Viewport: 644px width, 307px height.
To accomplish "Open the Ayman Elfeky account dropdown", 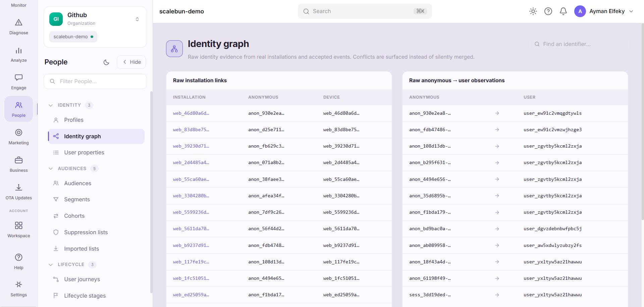I will tap(604, 11).
